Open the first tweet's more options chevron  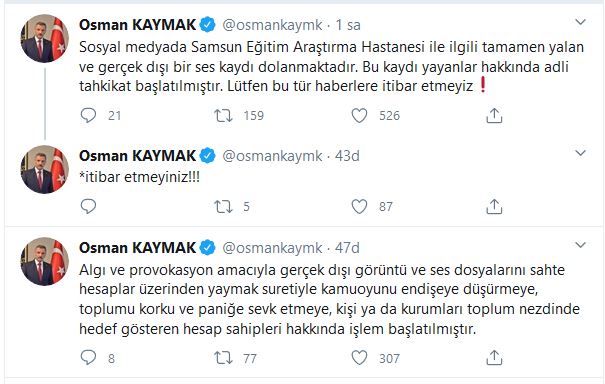[580, 22]
